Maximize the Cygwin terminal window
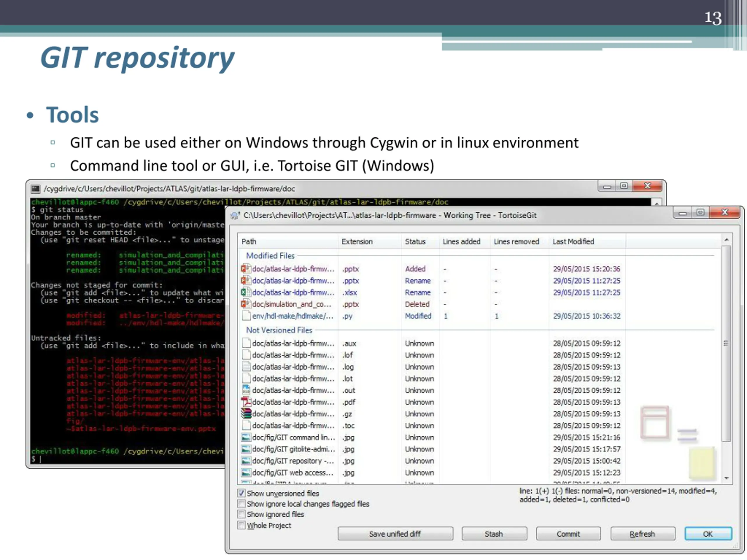The width and height of the screenshot is (747, 560). [x=624, y=186]
